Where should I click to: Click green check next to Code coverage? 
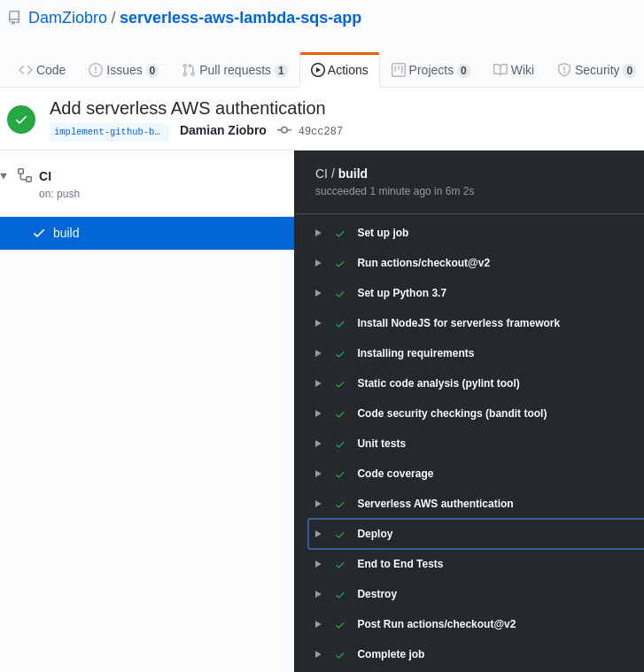point(340,475)
